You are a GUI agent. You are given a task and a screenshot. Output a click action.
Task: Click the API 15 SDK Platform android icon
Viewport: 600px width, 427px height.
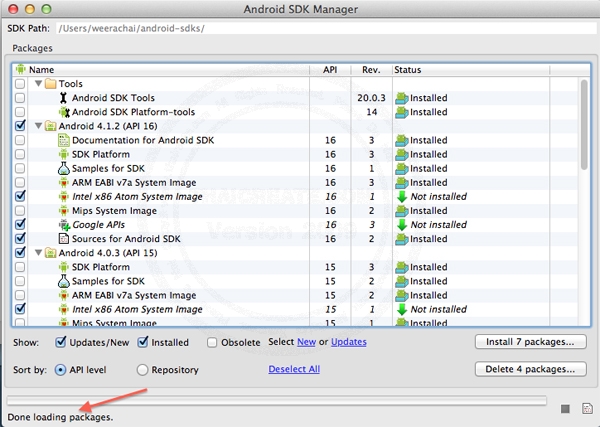[64, 267]
